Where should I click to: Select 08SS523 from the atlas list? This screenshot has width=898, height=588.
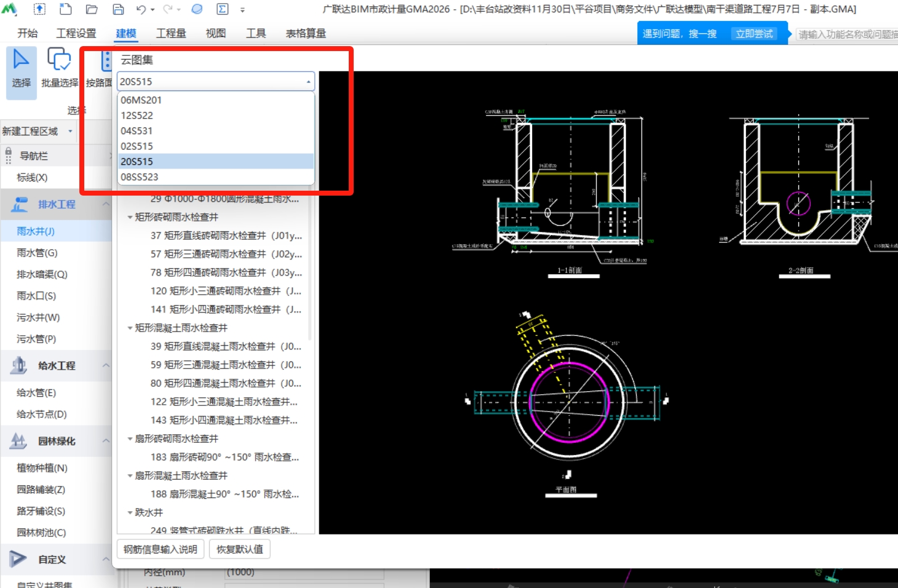[x=216, y=177]
